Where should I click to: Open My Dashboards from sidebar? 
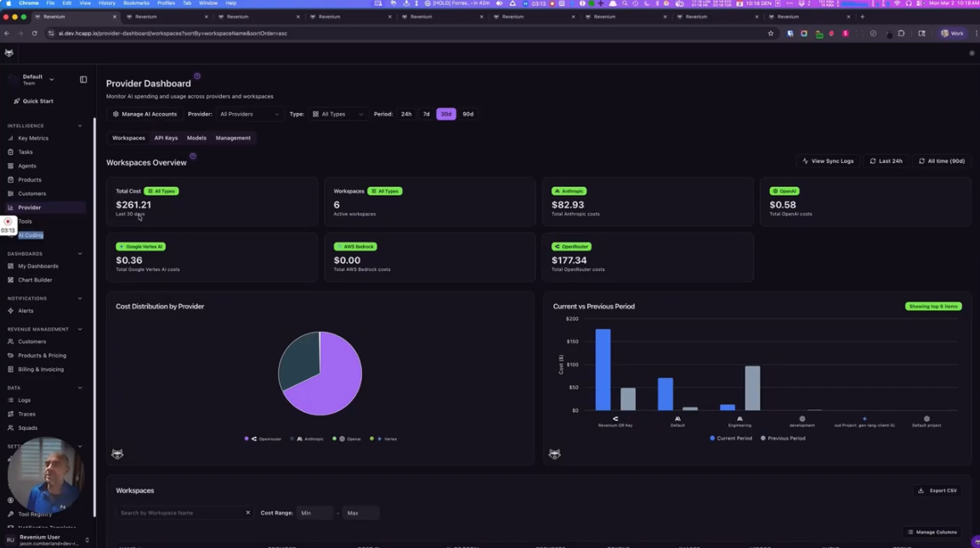click(x=39, y=266)
